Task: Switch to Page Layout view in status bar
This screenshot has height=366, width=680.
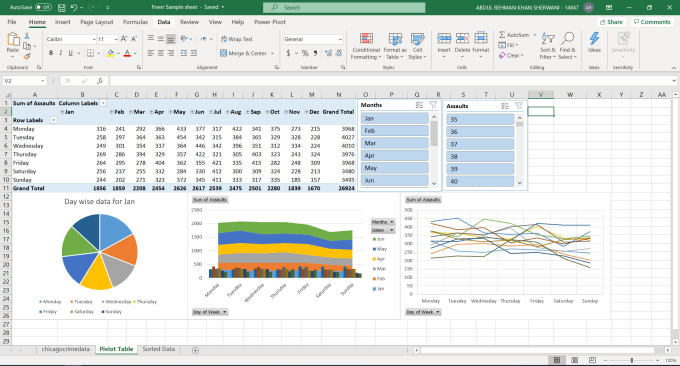Action: pos(575,360)
